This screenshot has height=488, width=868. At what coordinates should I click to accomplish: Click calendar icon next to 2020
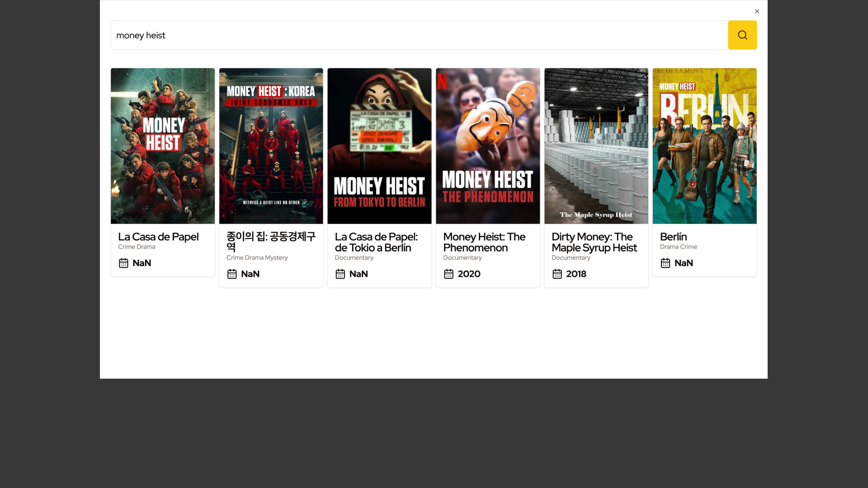coord(448,274)
